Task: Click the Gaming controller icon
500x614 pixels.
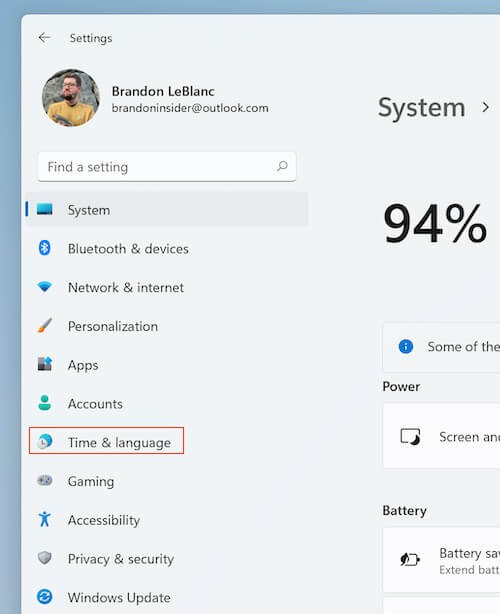Action: click(x=45, y=480)
